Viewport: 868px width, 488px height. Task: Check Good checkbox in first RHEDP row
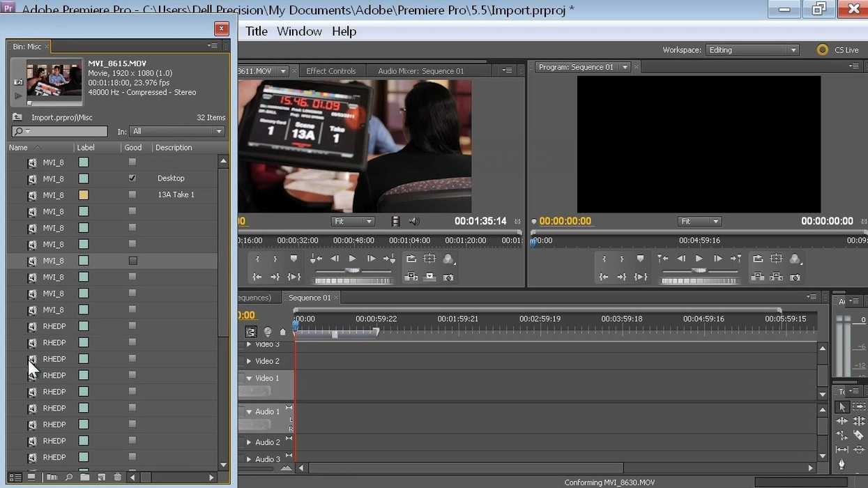(132, 326)
